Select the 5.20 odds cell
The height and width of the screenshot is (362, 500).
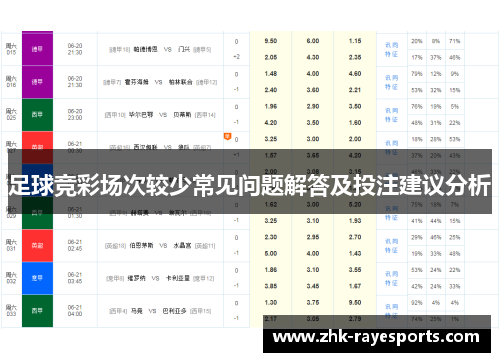[355, 204]
